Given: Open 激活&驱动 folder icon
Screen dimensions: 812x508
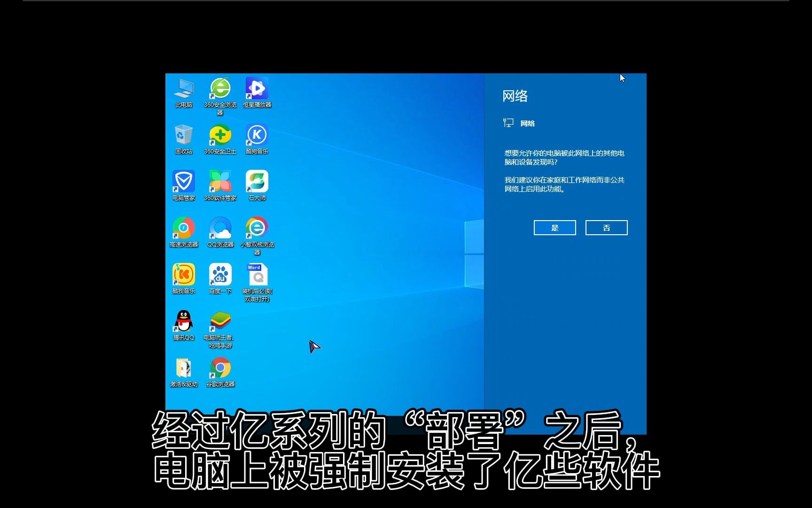Looking at the screenshot, I should [184, 373].
